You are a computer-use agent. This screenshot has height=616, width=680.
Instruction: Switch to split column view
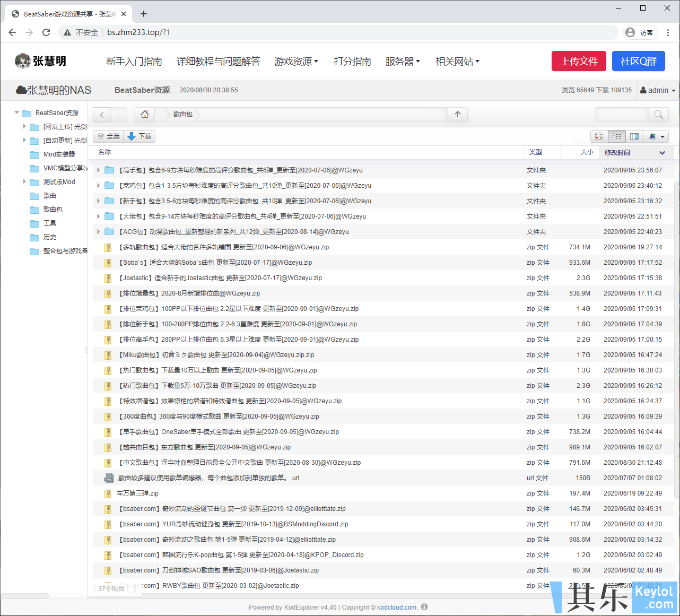coord(634,136)
